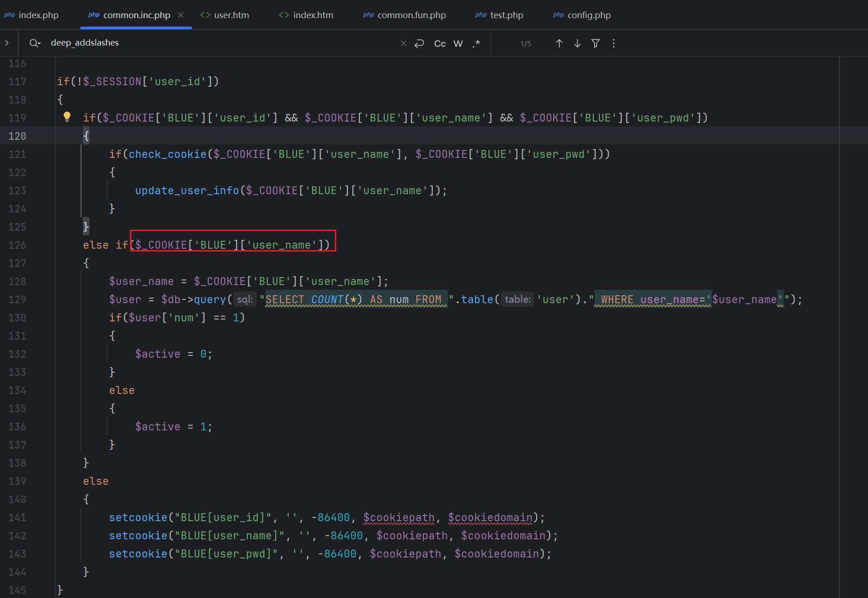Click line number 120 in gutter

coord(17,136)
